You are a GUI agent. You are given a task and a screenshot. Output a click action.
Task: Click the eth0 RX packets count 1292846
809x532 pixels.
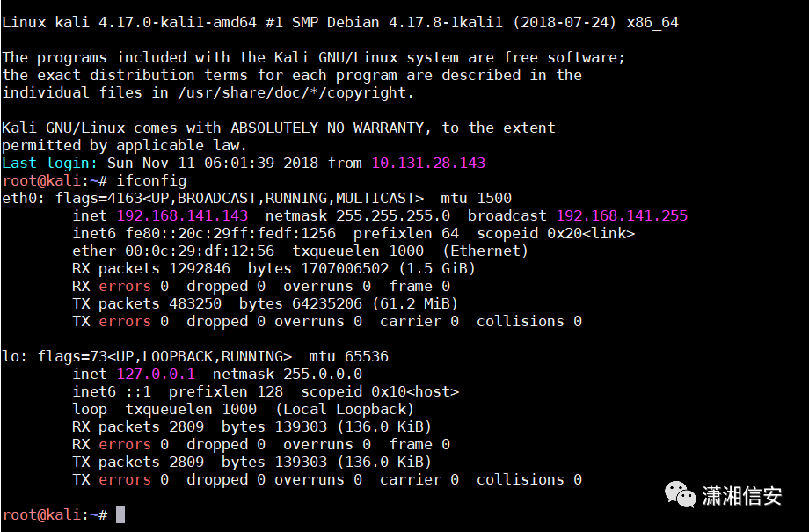click(x=200, y=268)
